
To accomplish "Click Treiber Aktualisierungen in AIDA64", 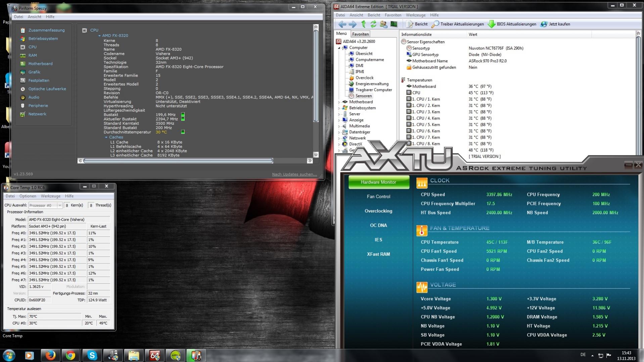I will click(458, 24).
